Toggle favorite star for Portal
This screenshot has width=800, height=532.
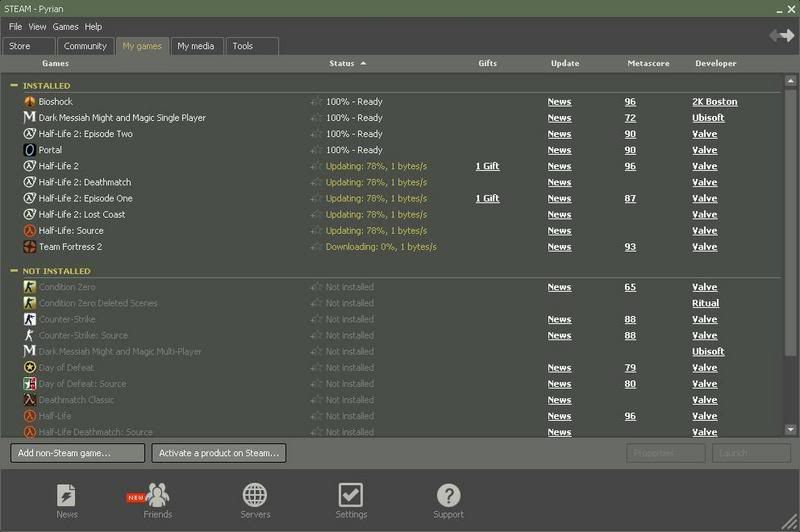click(x=316, y=150)
